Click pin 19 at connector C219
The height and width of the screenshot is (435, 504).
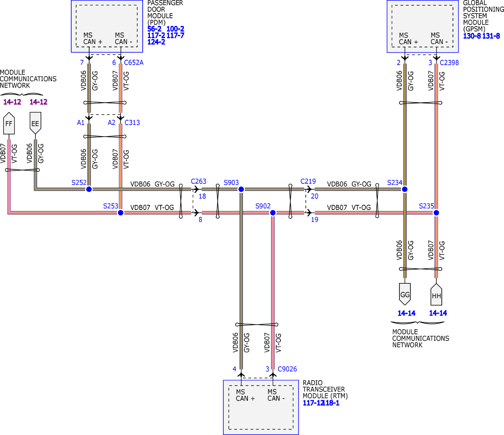click(x=314, y=220)
